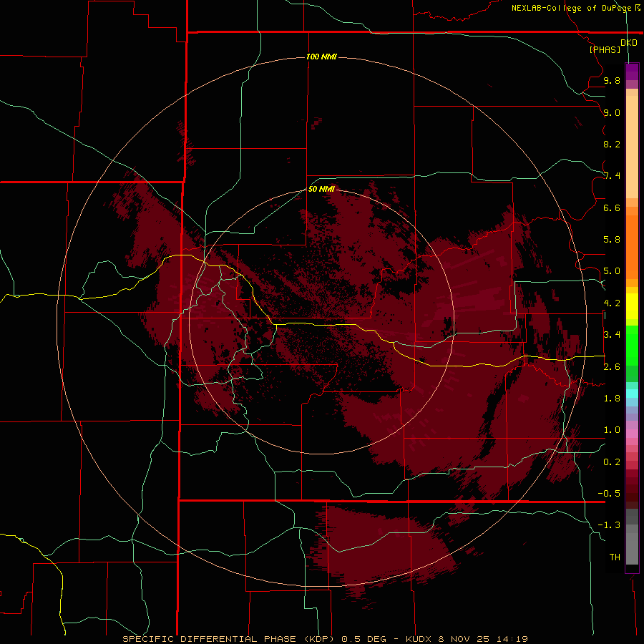The height and width of the screenshot is (644, 644).
Task: Click the 5.8 legend value
Action: tap(612, 240)
